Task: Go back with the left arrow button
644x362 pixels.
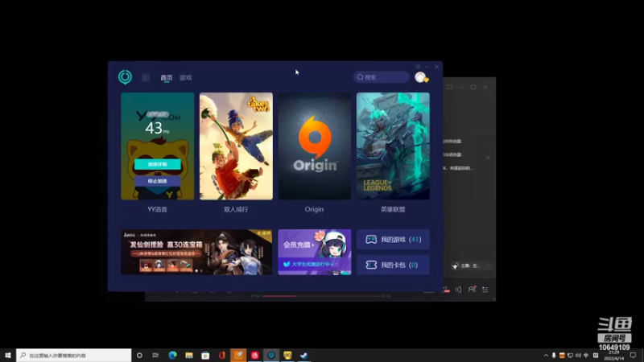Action: pyautogui.click(x=145, y=77)
